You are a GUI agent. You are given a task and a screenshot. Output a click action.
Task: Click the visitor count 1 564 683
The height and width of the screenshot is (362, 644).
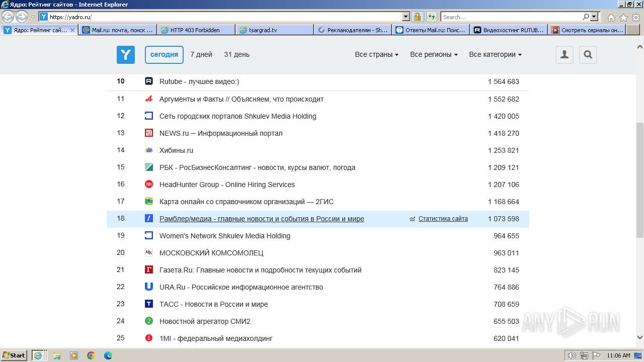pos(504,81)
